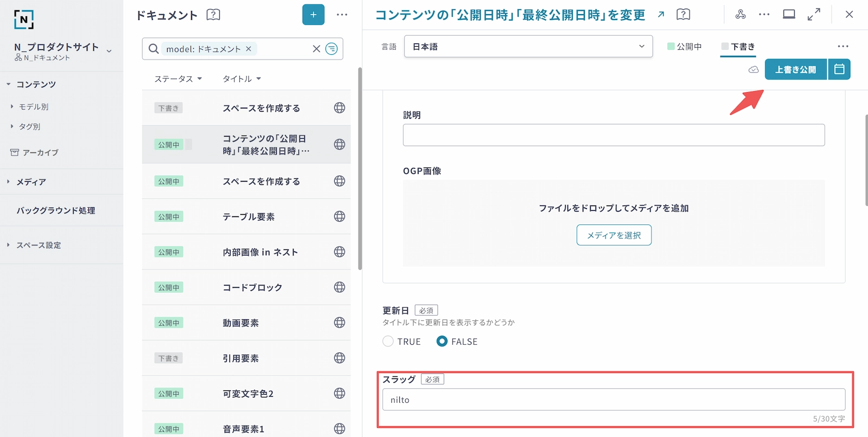This screenshot has width=868, height=437.
Task: Open the 日本語 language dropdown
Action: pyautogui.click(x=528, y=47)
